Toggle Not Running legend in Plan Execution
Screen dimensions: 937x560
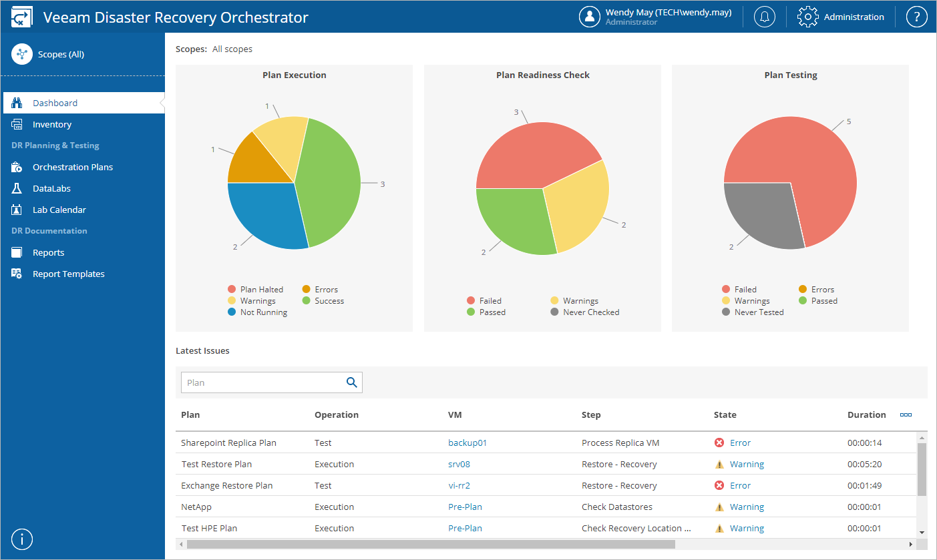coord(258,312)
